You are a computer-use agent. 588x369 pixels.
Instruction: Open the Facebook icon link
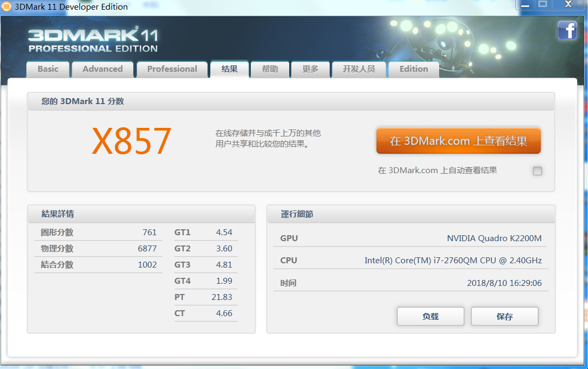(567, 30)
